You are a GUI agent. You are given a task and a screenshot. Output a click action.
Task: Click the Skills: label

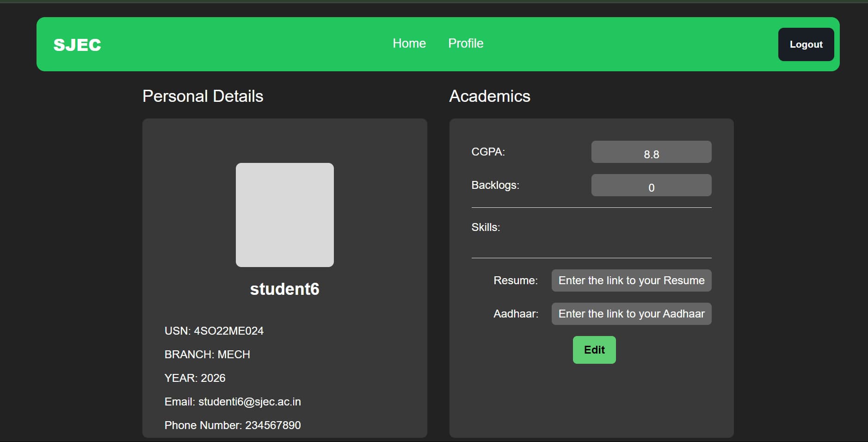486,227
